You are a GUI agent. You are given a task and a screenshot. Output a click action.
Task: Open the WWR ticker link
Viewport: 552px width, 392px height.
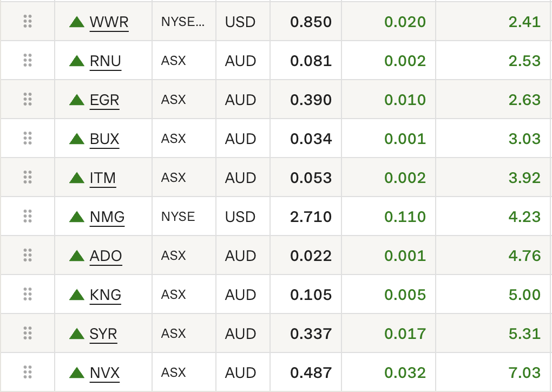pos(109,22)
